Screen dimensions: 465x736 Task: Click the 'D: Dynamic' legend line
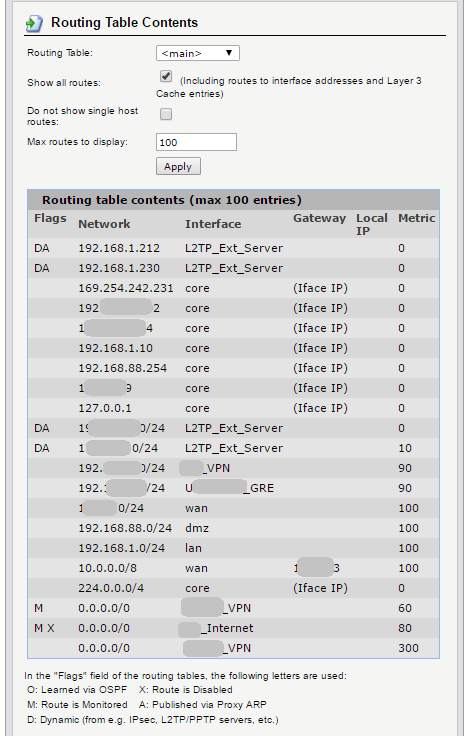click(153, 720)
